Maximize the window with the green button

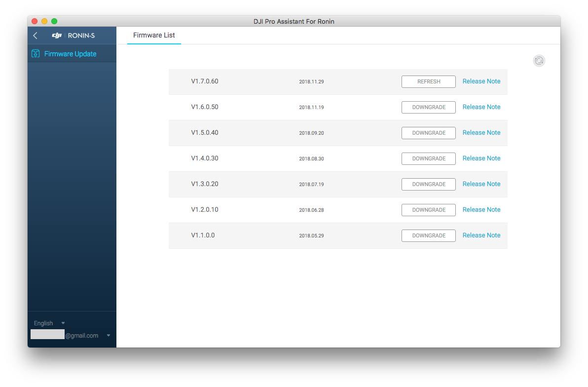(54, 21)
